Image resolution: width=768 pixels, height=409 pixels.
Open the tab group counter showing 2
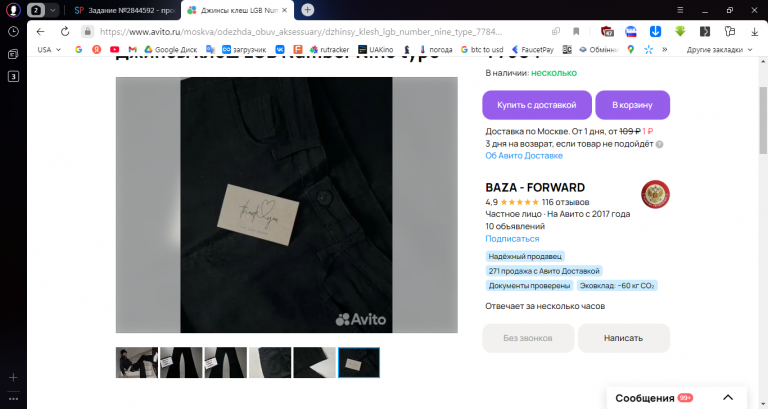35,10
